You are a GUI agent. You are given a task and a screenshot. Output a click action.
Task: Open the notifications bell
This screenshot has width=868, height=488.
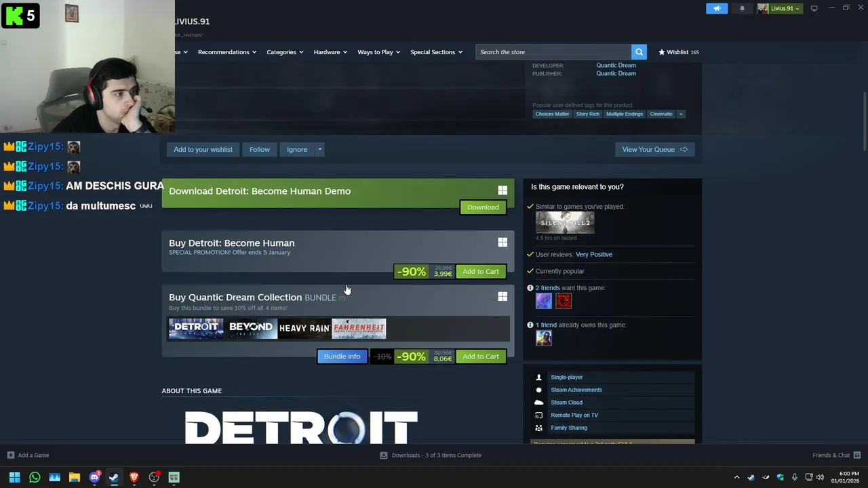pos(742,8)
